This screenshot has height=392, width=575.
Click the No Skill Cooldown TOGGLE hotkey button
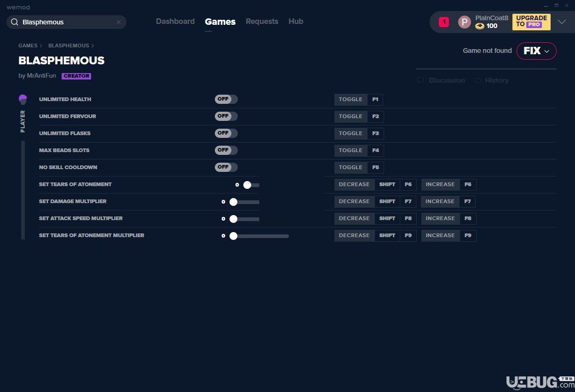351,167
